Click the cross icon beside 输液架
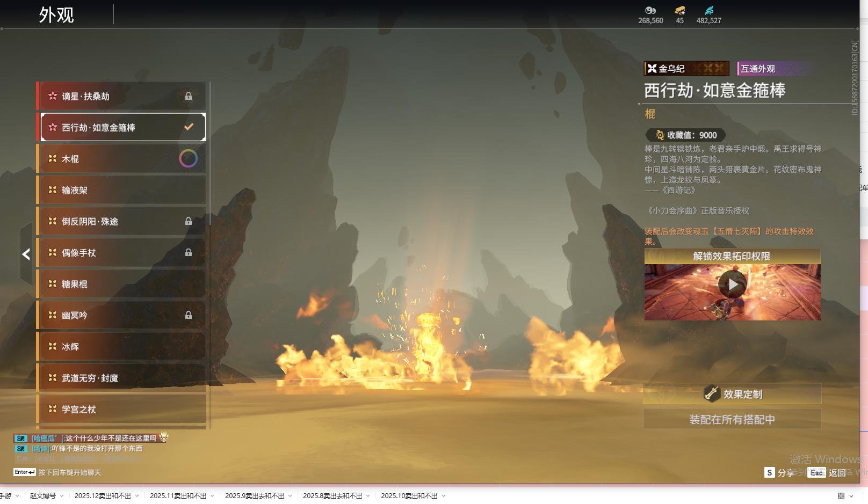This screenshot has width=868, height=504. coord(53,189)
